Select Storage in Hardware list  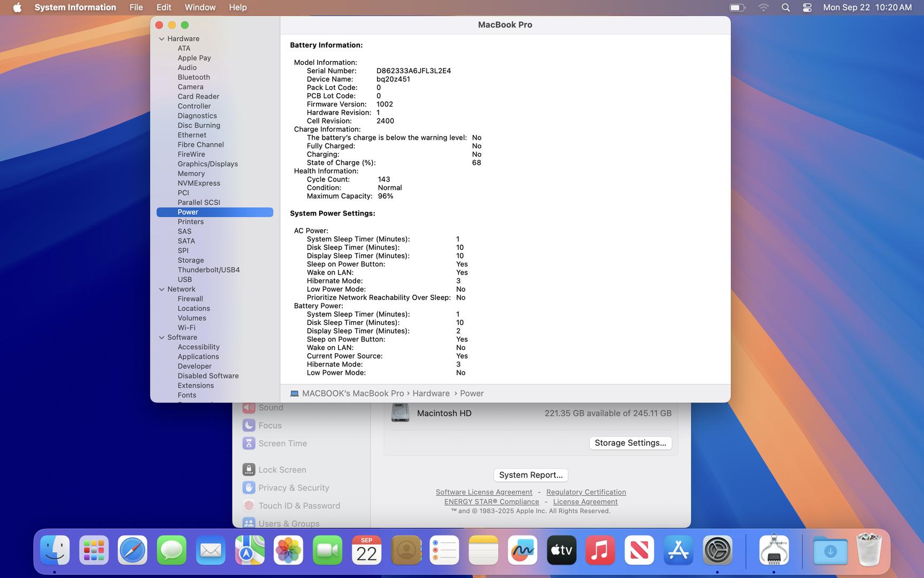click(x=191, y=260)
